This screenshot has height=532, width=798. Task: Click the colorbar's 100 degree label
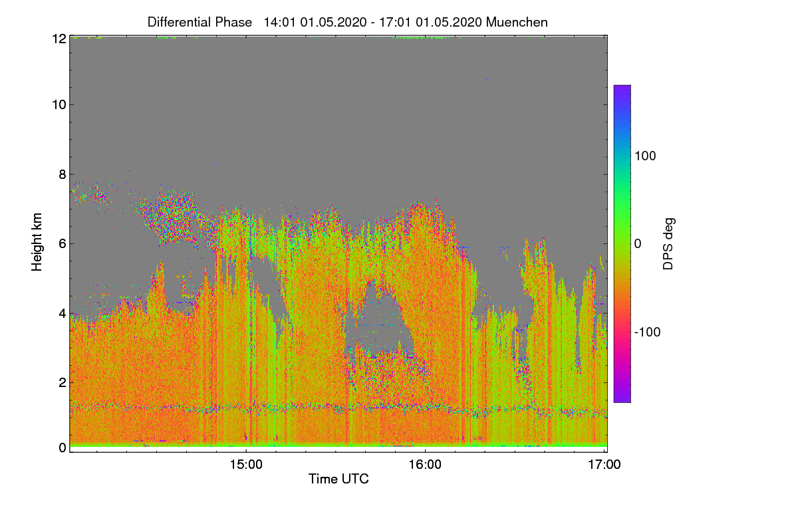click(x=645, y=156)
